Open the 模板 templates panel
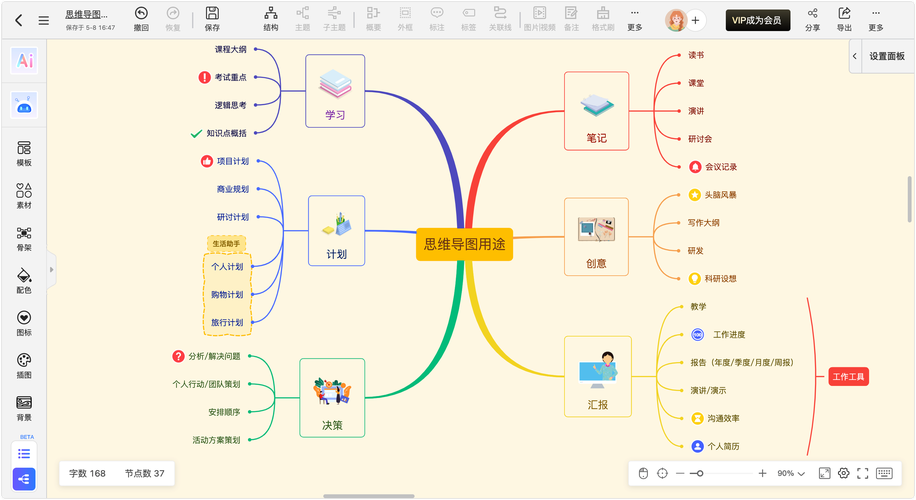Viewport: 916px width, 500px height. 24,153
